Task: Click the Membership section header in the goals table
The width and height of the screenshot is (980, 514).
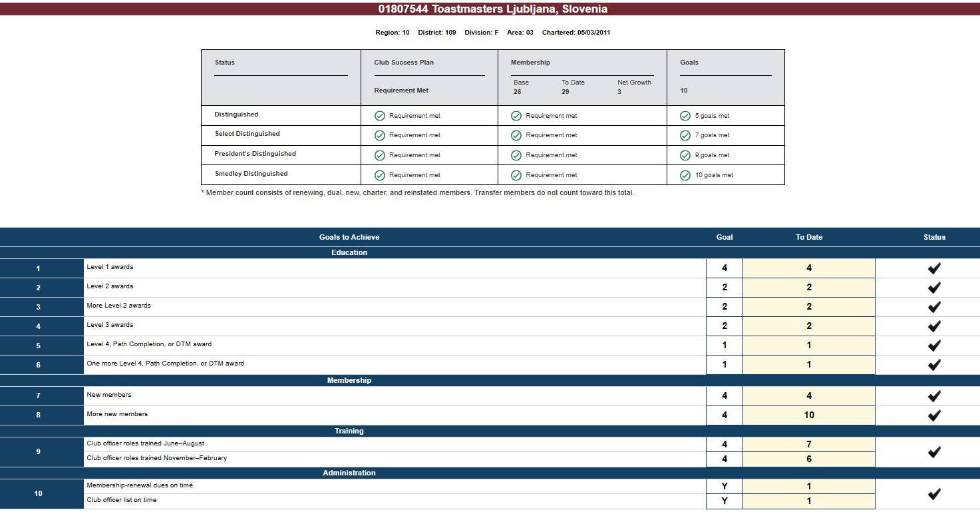Action: pyautogui.click(x=349, y=380)
